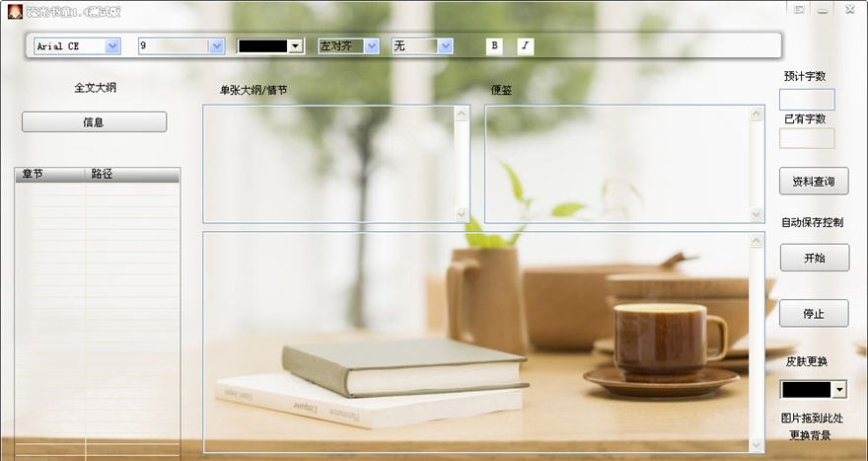Click the 图片拖到此处 更换背景 label
The image size is (868, 461).
tap(812, 426)
